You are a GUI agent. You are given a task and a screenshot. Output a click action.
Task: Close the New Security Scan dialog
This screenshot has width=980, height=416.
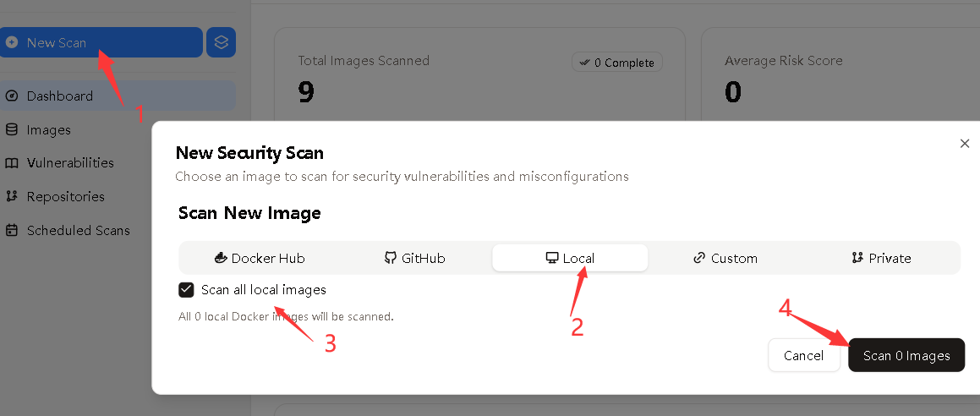point(965,144)
